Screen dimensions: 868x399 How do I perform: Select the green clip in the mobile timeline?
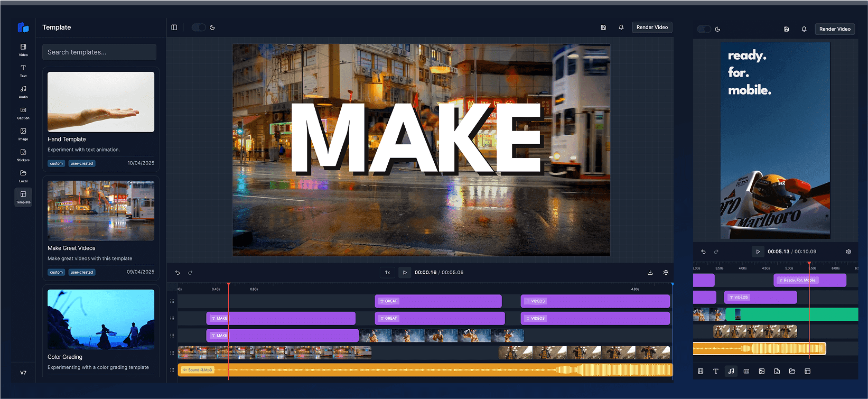point(792,314)
